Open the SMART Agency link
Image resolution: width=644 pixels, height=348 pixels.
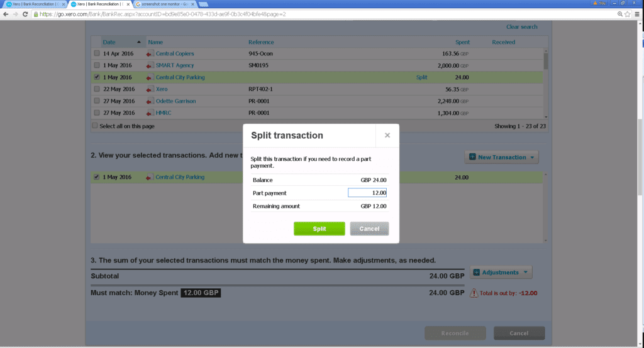175,66
